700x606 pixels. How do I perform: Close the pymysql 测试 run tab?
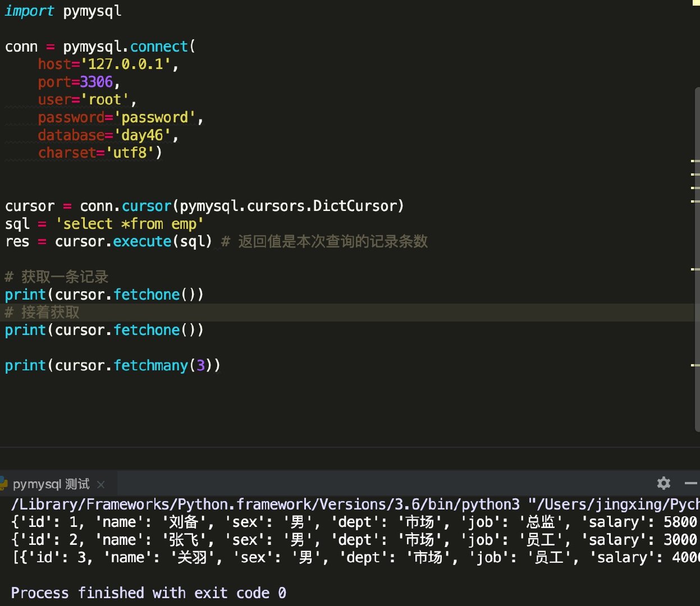[x=100, y=484]
